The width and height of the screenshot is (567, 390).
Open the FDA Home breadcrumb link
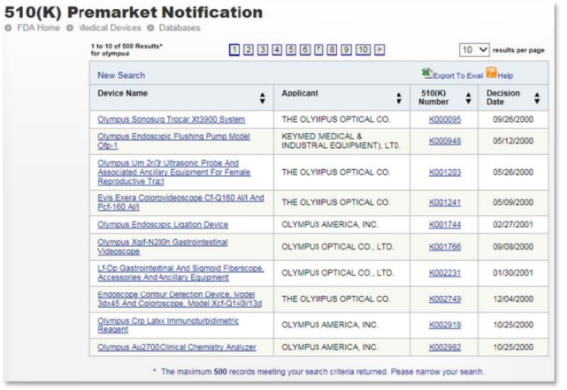[x=38, y=28]
